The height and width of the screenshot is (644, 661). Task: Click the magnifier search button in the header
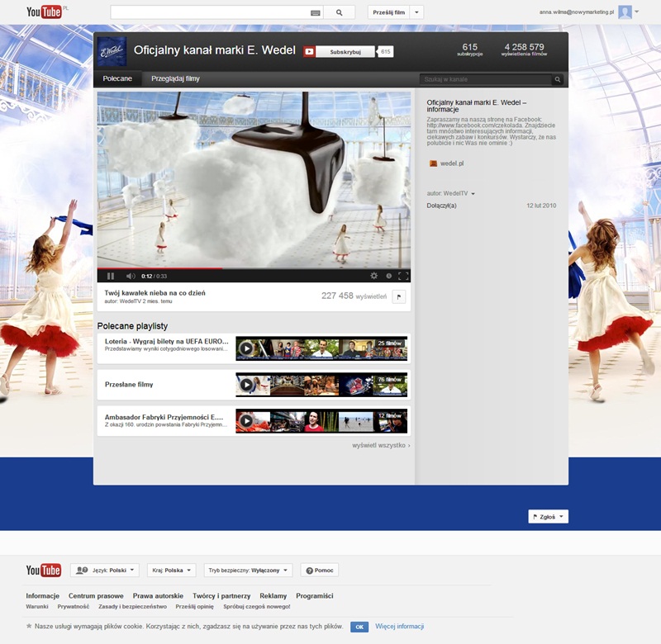pyautogui.click(x=340, y=12)
